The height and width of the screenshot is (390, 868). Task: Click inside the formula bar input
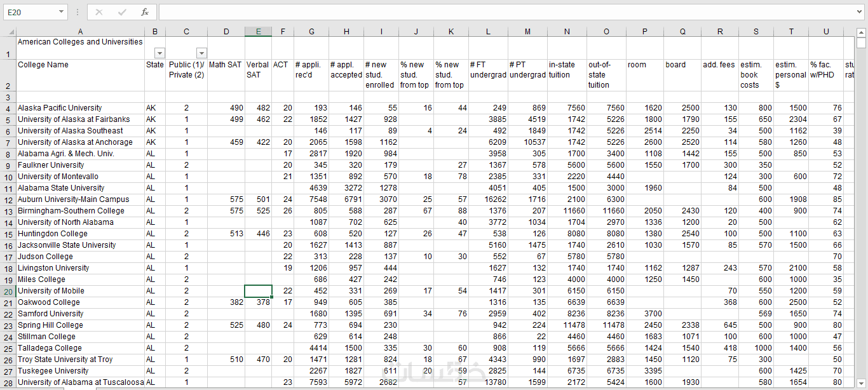pyautogui.click(x=506, y=12)
